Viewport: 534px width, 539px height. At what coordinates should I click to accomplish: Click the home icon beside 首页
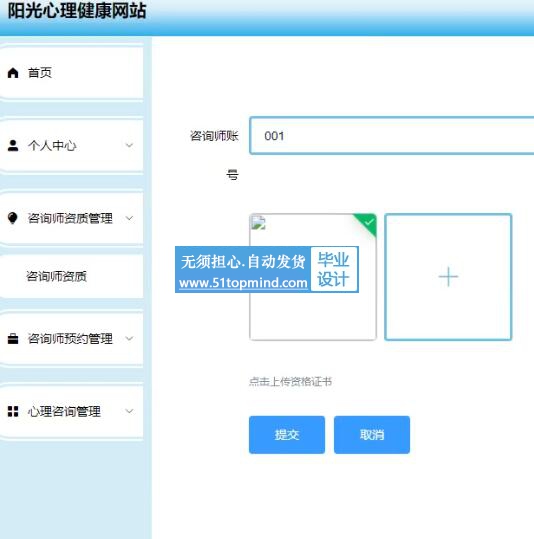tap(13, 73)
